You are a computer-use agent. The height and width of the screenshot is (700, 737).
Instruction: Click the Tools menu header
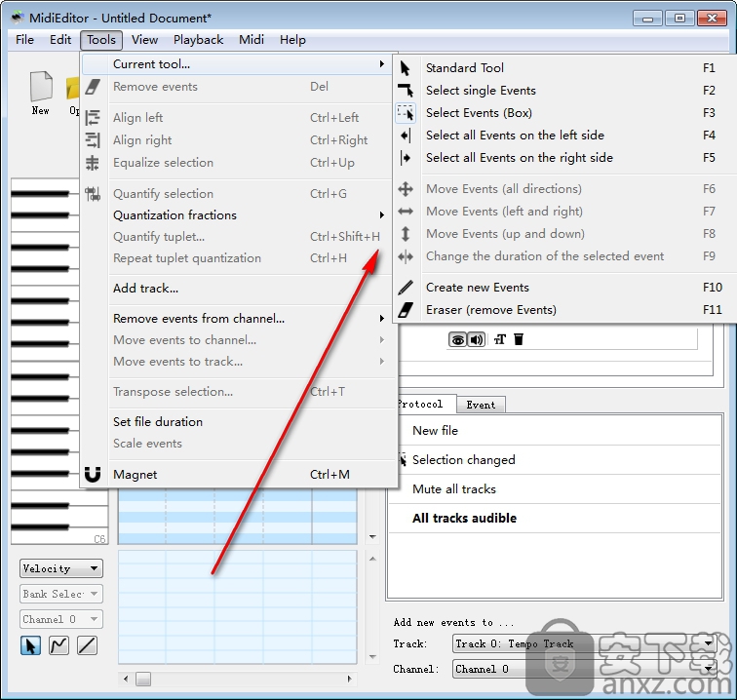[101, 40]
